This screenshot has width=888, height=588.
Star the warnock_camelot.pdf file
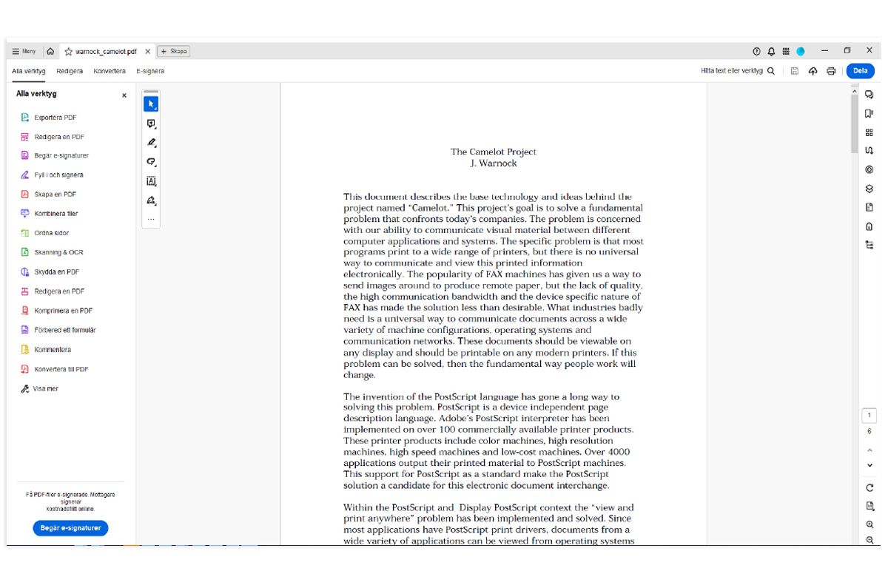pos(69,52)
